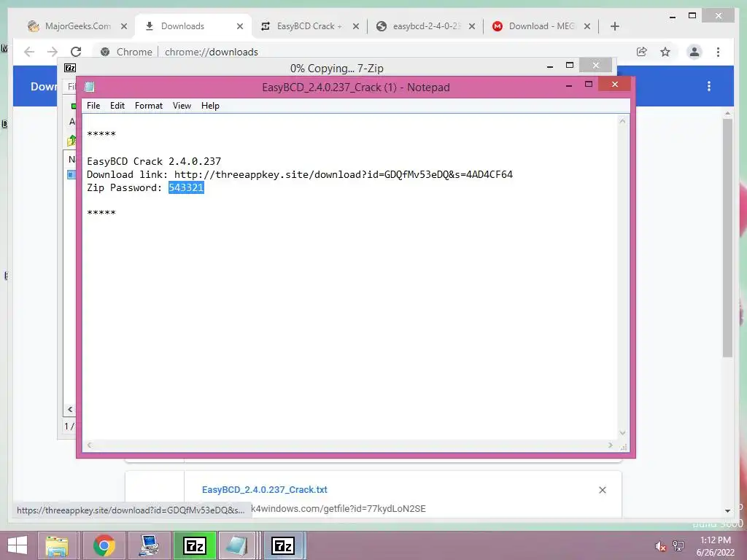747x560 pixels.
Task: Click the muted volume tray icon
Action: 660,546
